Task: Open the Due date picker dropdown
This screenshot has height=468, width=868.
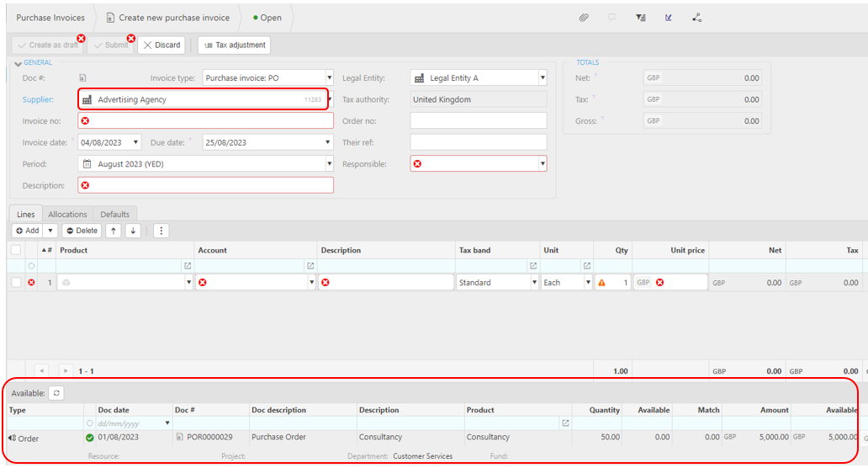Action: point(328,142)
